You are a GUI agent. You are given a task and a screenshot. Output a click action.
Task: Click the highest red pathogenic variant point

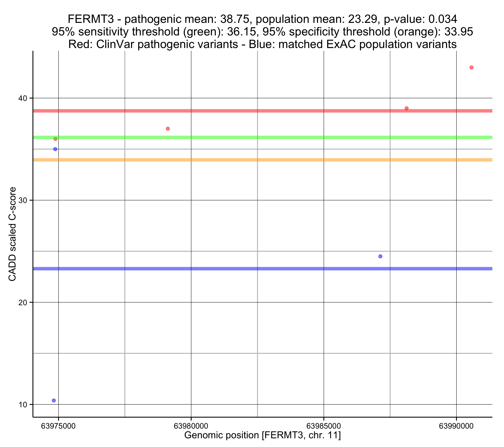[471, 68]
